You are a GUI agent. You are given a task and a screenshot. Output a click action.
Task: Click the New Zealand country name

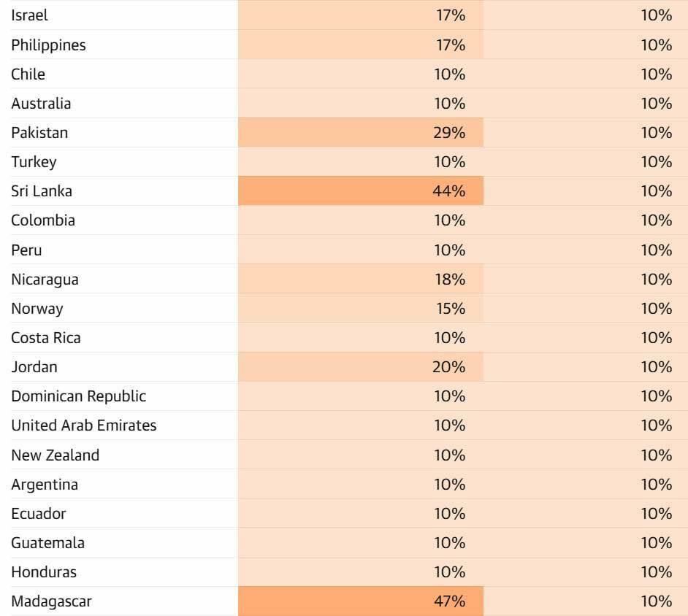[x=56, y=455]
